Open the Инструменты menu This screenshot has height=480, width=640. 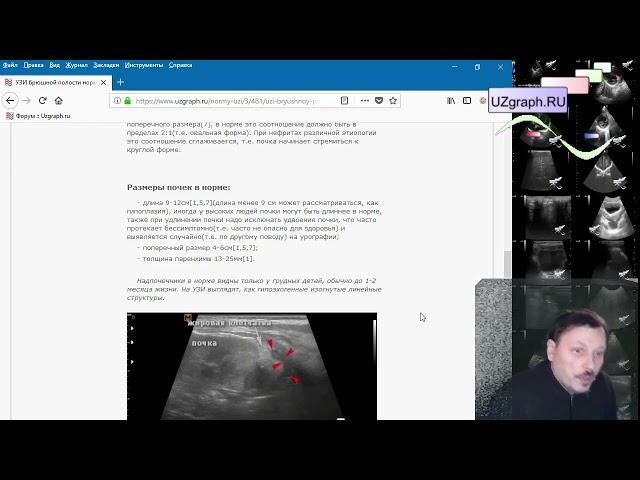pos(144,65)
